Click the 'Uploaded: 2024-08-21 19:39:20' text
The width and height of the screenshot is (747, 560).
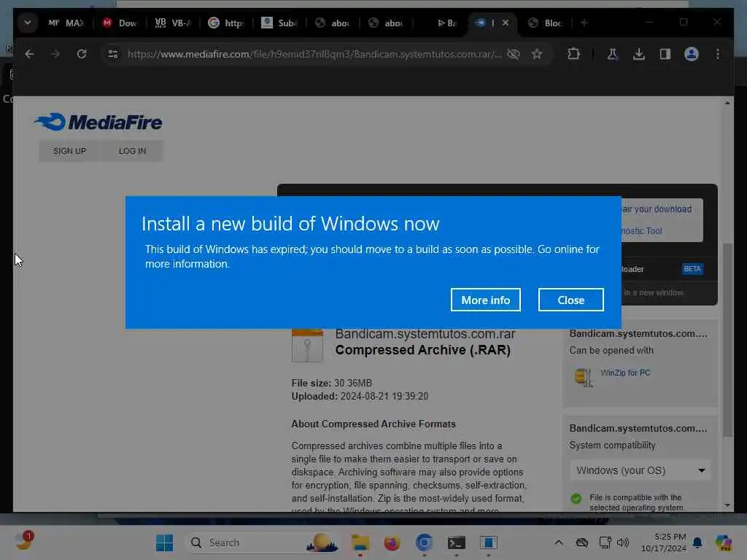pos(360,396)
